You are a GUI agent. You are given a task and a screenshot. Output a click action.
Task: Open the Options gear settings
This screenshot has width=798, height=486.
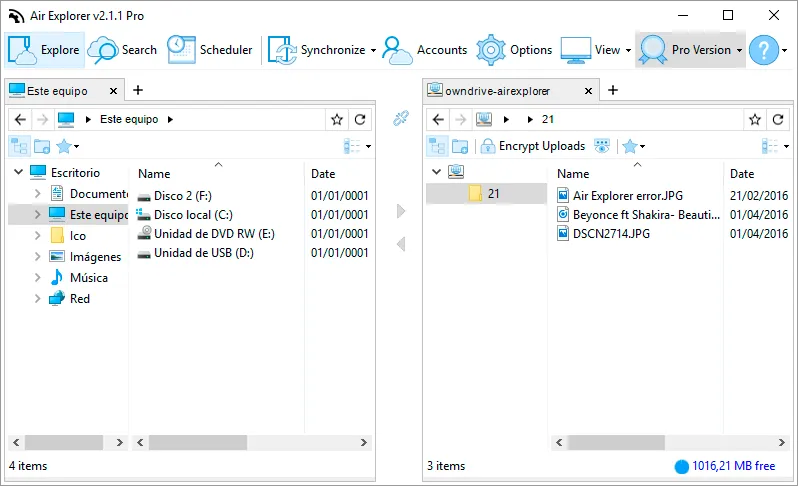(514, 50)
